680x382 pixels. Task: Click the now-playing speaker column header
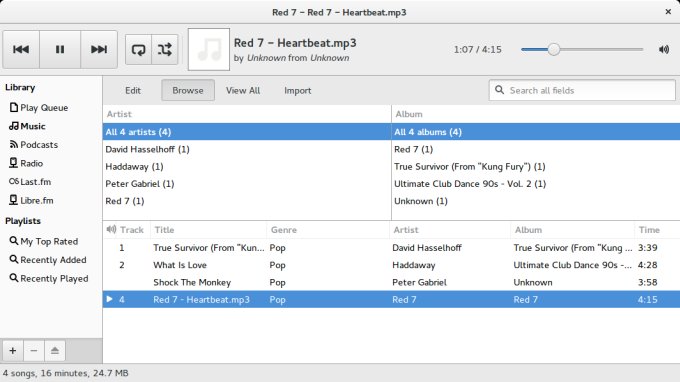(111, 229)
